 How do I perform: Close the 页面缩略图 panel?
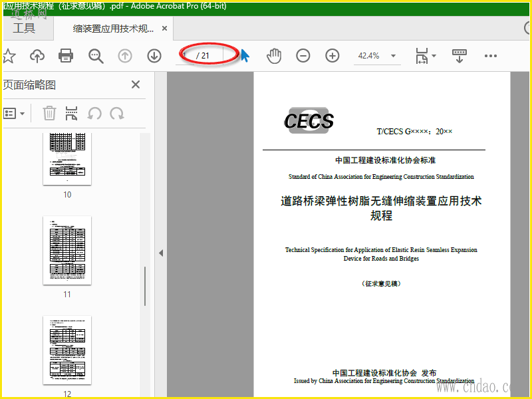136,84
